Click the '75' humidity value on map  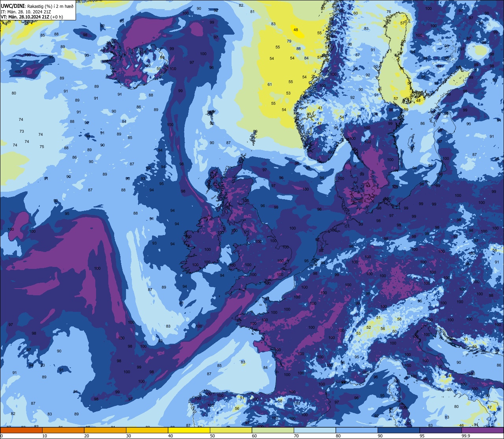pyautogui.click(x=42, y=147)
